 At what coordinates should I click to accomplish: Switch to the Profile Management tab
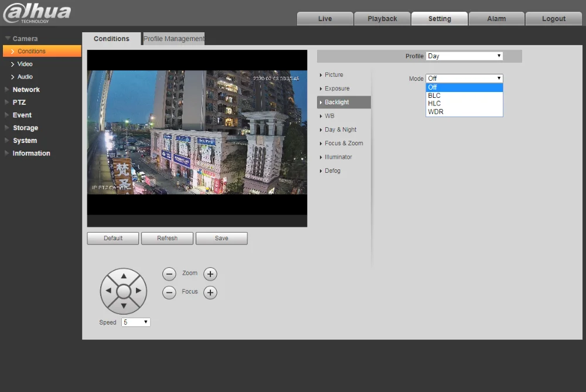(174, 39)
